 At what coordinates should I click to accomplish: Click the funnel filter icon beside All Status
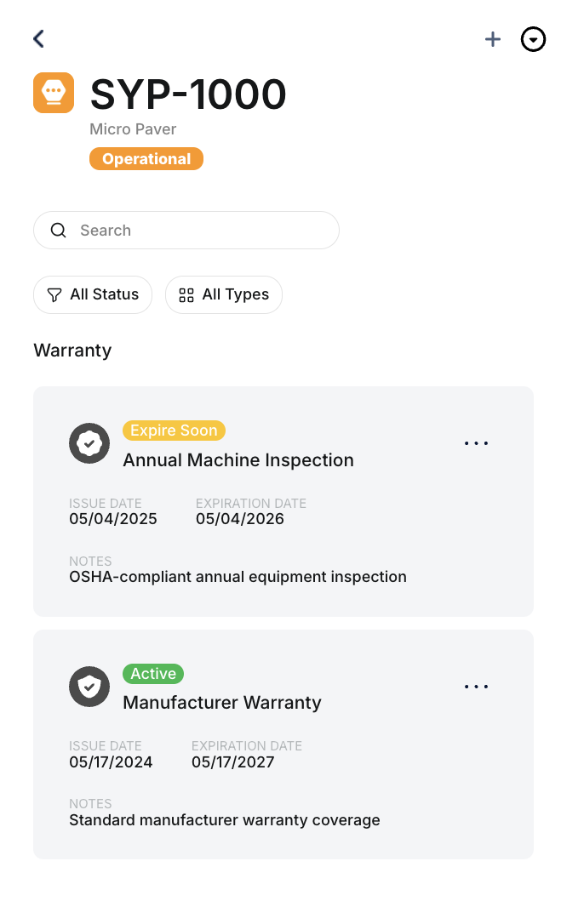pyautogui.click(x=54, y=294)
